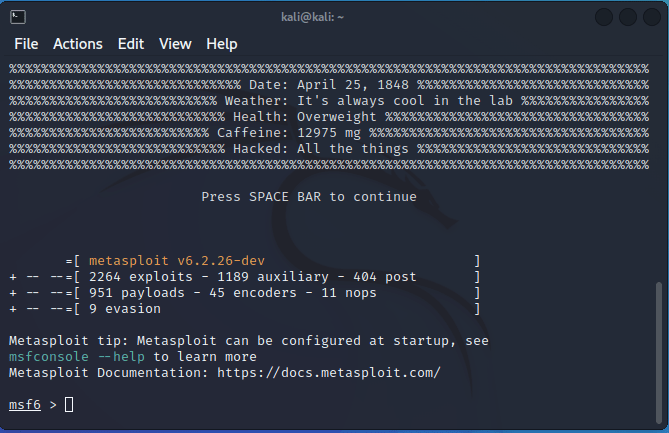Click the terminal icon in the title bar

(x=18, y=17)
